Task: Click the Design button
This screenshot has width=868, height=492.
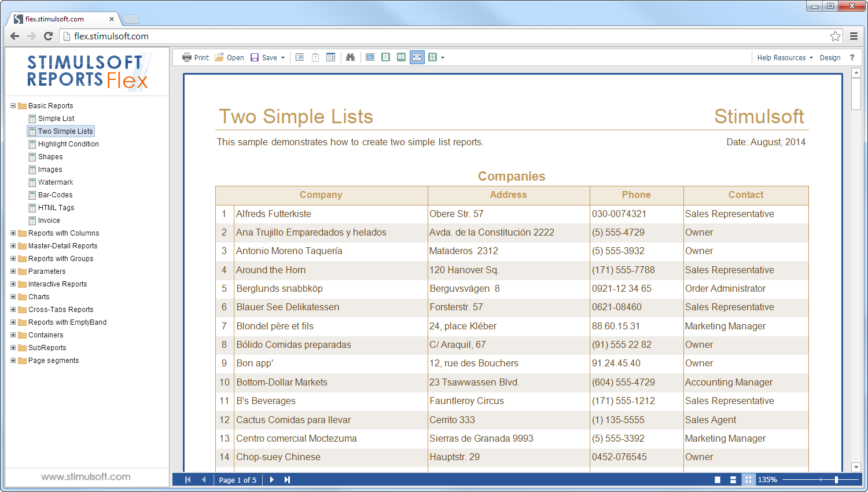Action: pos(830,58)
